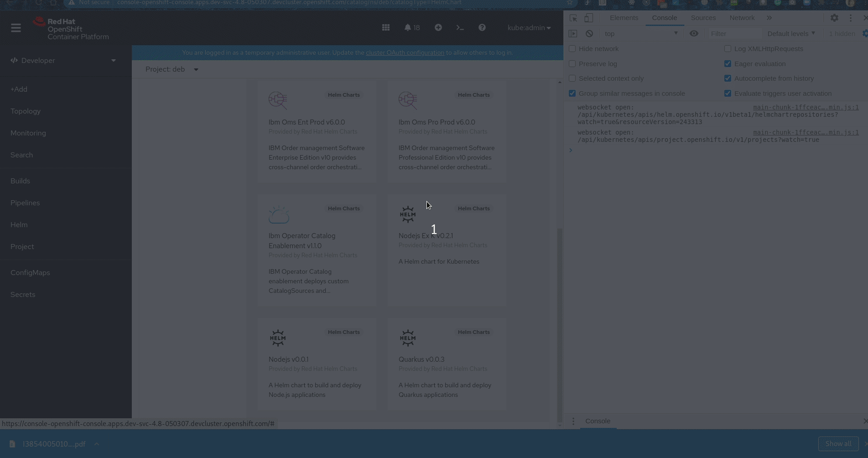
Task: Switch to the Network tab
Action: (x=742, y=18)
